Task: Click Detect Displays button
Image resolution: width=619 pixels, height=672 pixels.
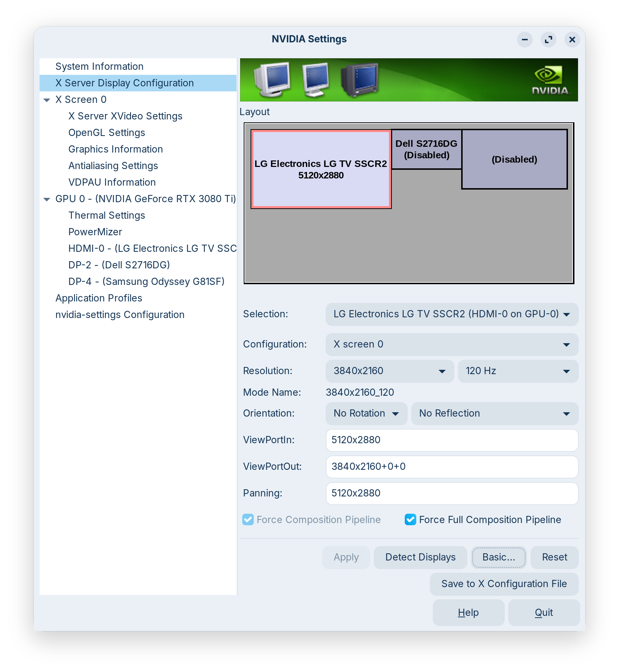Action: pos(420,557)
